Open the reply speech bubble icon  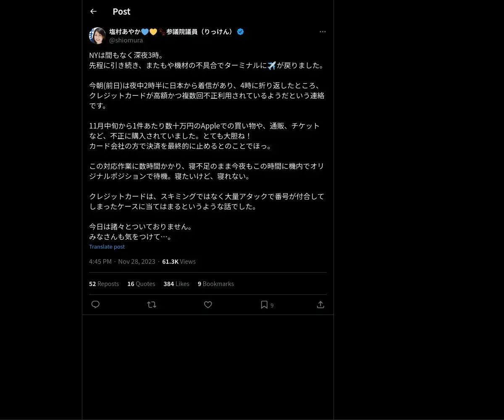95,304
